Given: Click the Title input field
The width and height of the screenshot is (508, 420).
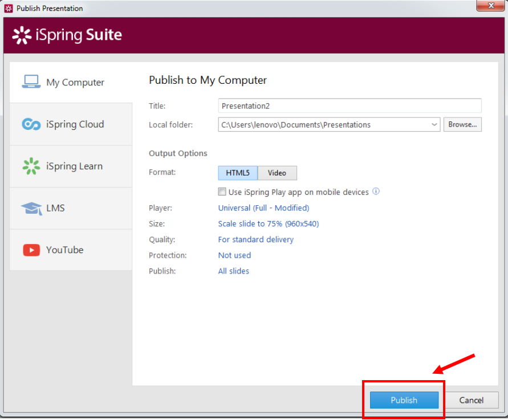Looking at the screenshot, I should point(350,106).
